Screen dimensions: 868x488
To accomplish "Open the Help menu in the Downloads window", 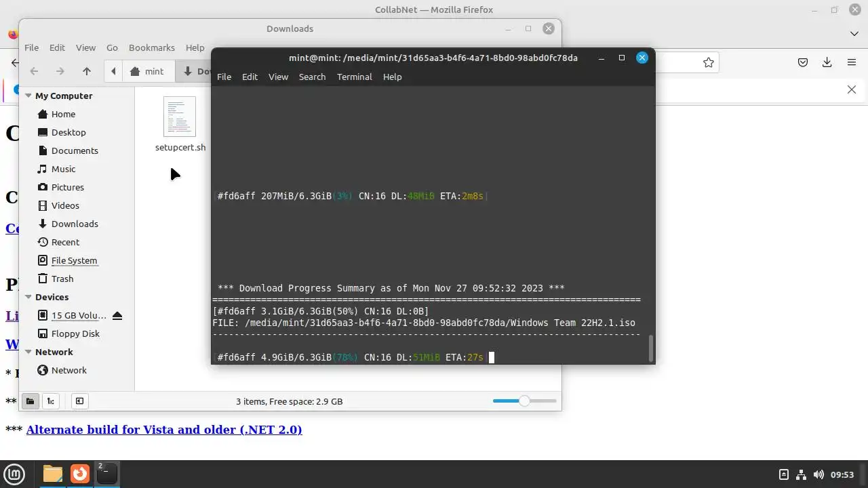I will pyautogui.click(x=195, y=47).
